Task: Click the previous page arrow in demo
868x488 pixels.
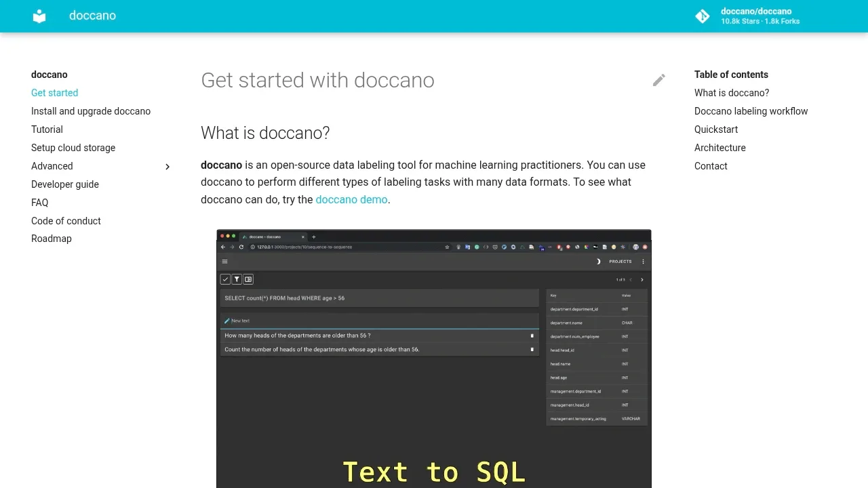Action: click(631, 280)
